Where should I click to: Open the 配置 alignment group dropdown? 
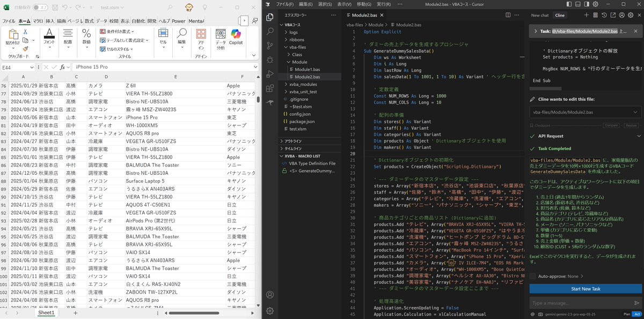point(68,38)
